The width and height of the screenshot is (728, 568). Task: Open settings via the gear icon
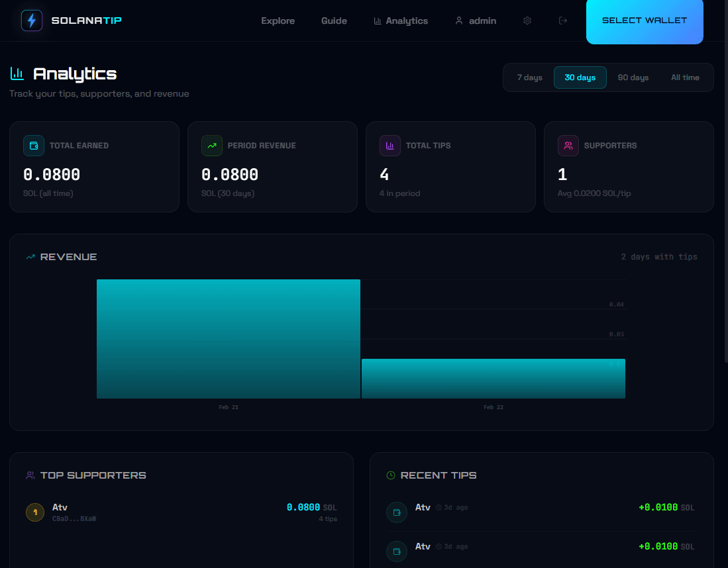tap(527, 21)
